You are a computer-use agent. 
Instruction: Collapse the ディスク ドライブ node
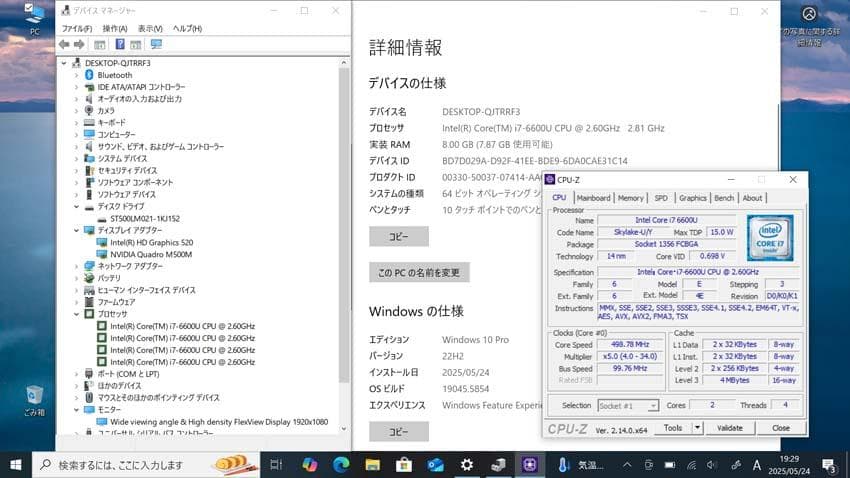pos(76,206)
